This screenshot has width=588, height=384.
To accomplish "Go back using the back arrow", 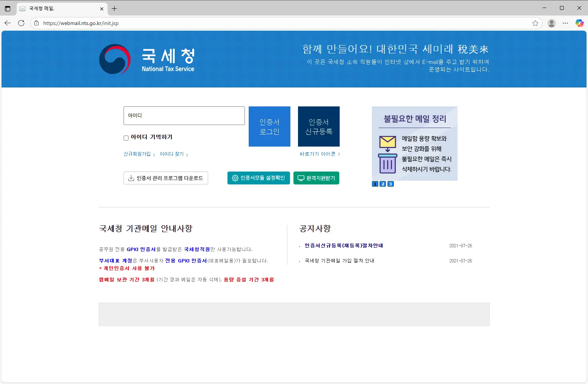I will pyautogui.click(x=8, y=23).
